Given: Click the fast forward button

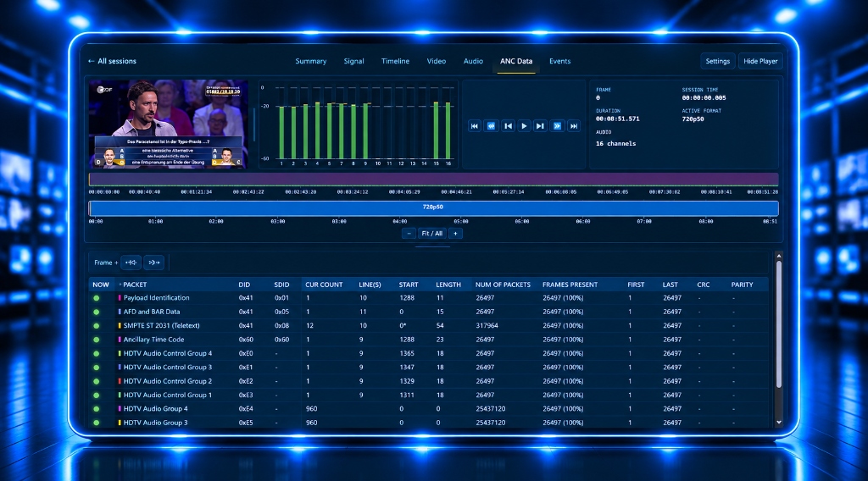Looking at the screenshot, I should 558,126.
